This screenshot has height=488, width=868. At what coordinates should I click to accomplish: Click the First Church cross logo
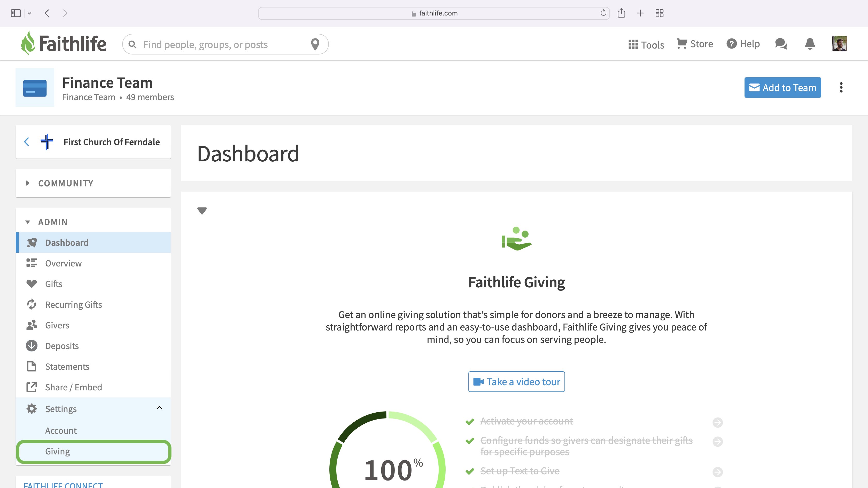click(x=47, y=142)
